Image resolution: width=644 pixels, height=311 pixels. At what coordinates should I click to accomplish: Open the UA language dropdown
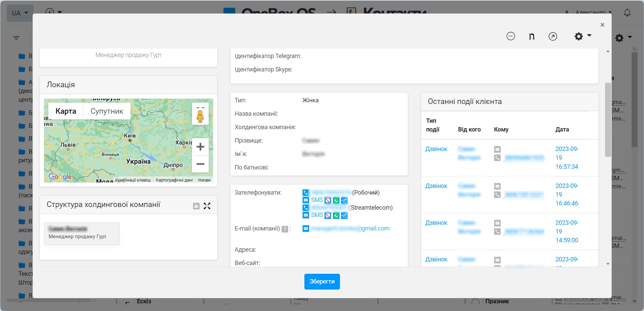20,13
